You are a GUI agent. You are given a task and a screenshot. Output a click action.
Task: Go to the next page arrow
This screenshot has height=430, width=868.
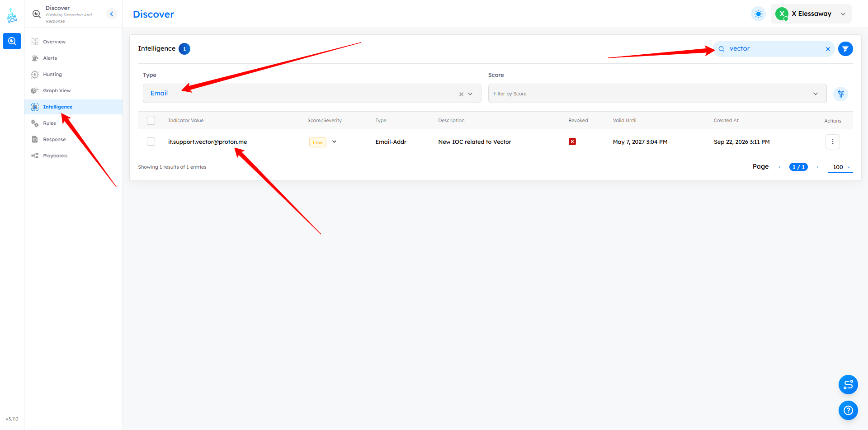coord(817,167)
